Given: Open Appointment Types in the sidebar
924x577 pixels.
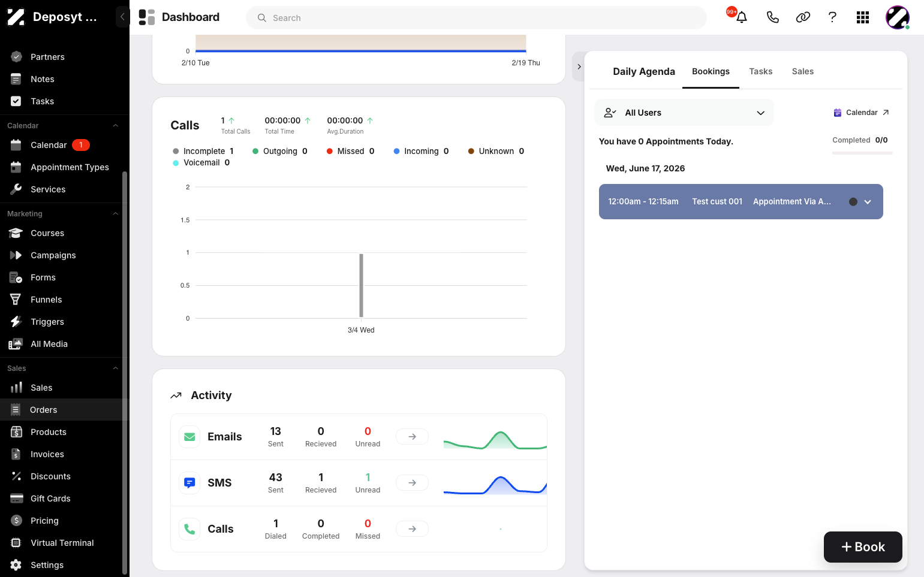Looking at the screenshot, I should tap(65, 167).
